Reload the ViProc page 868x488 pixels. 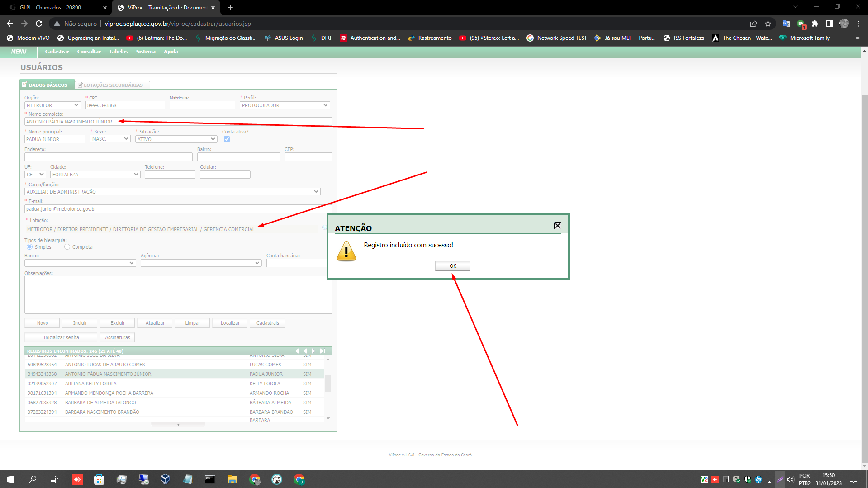coord(39,24)
